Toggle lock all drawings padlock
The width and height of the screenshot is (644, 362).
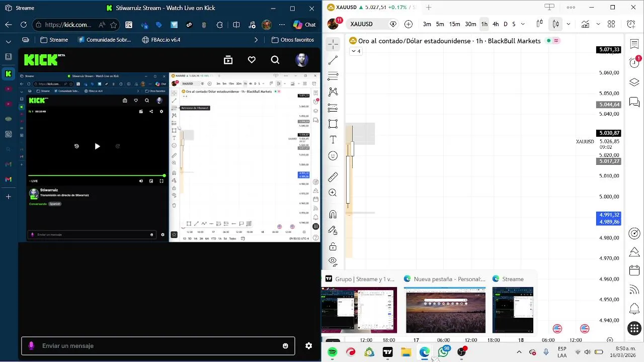tap(333, 246)
